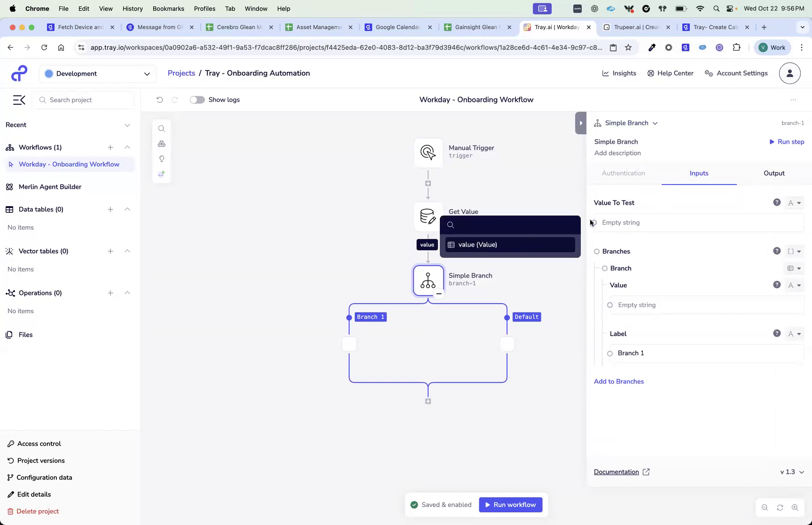Select the radio button beside the Branch 1 label
The image size is (812, 525).
click(610, 353)
